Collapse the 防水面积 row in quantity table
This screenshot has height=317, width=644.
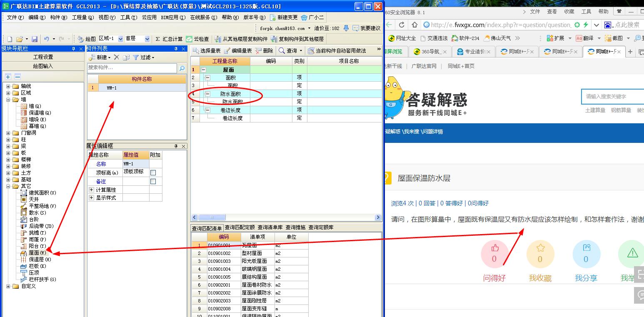tap(207, 94)
